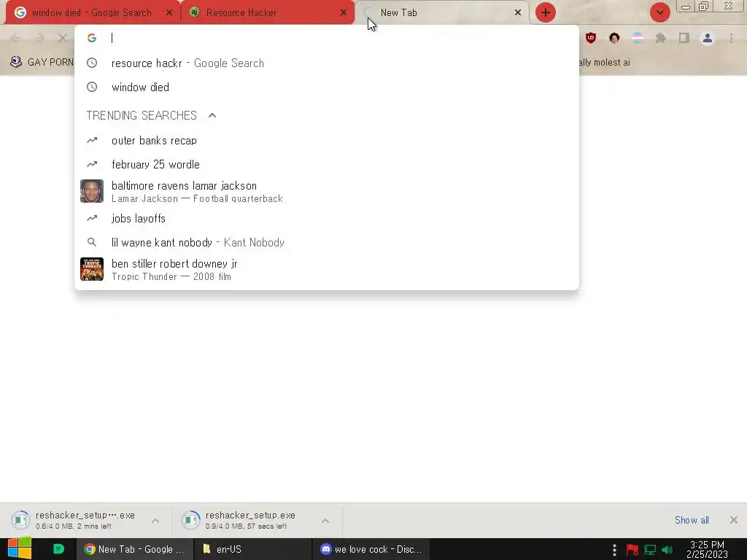Viewport: 747px width, 560px height.
Task: Go back to previous page
Action: coord(16,38)
